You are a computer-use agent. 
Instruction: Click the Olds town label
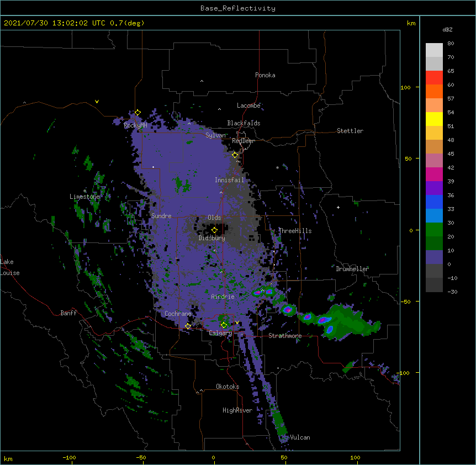point(214,218)
